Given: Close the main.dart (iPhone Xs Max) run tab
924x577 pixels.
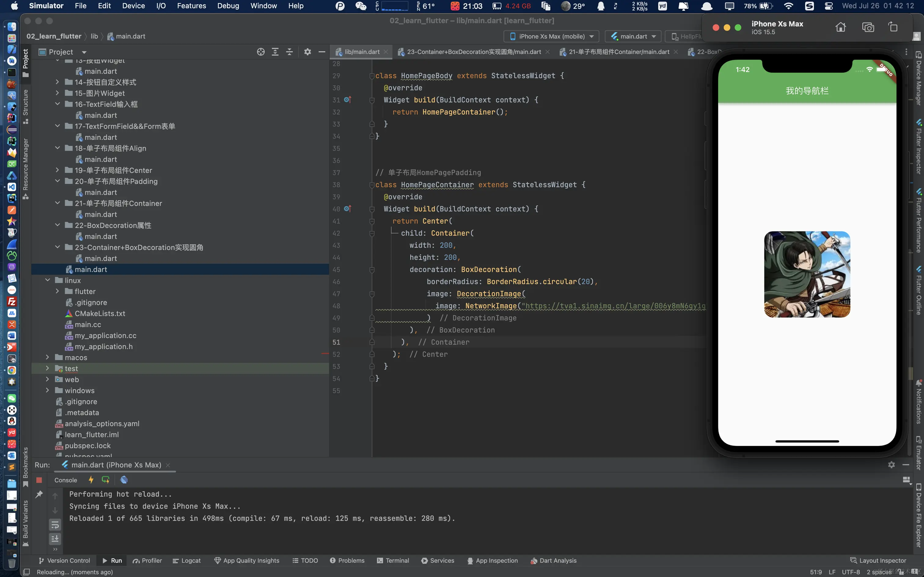Looking at the screenshot, I should tap(167, 465).
